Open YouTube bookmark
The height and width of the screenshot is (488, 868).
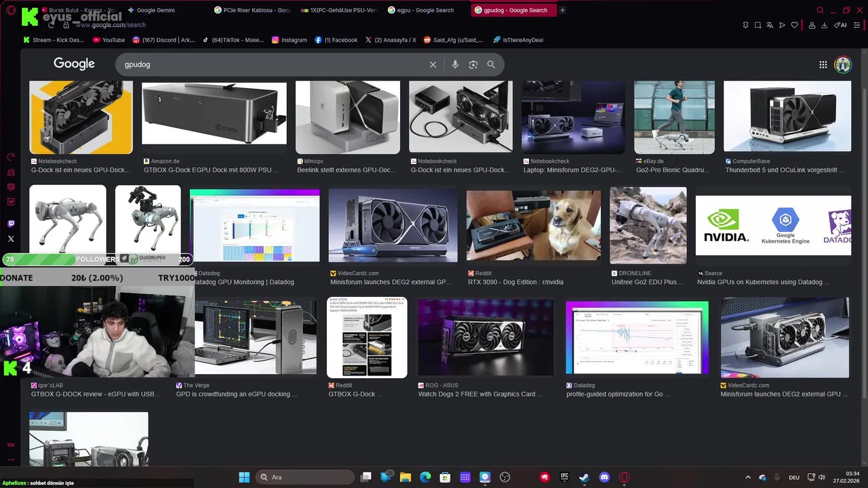coord(108,40)
